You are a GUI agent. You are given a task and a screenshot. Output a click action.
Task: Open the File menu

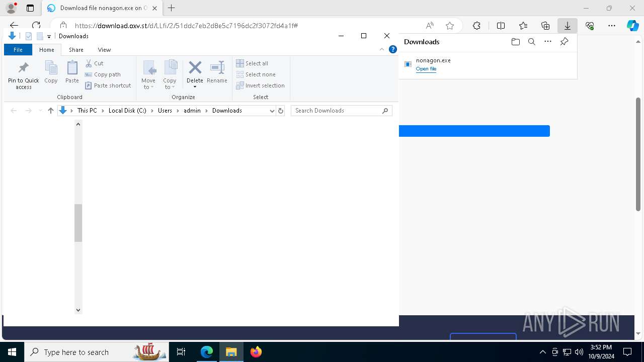18,50
